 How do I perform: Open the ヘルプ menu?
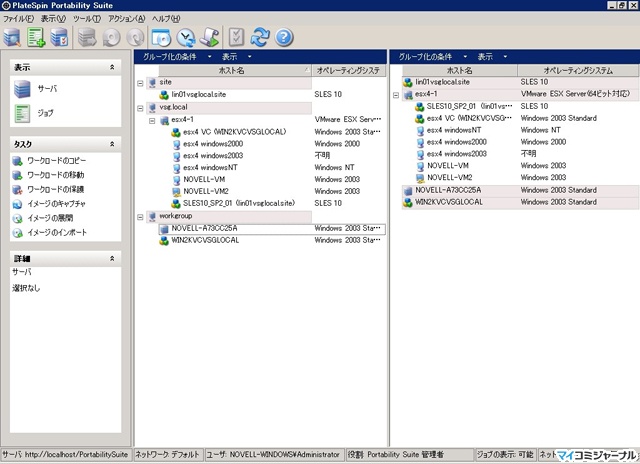[166, 18]
